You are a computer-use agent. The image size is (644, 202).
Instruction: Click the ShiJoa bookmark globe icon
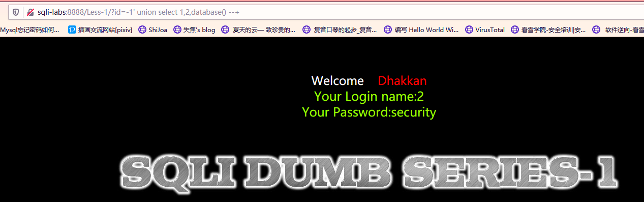(142, 30)
